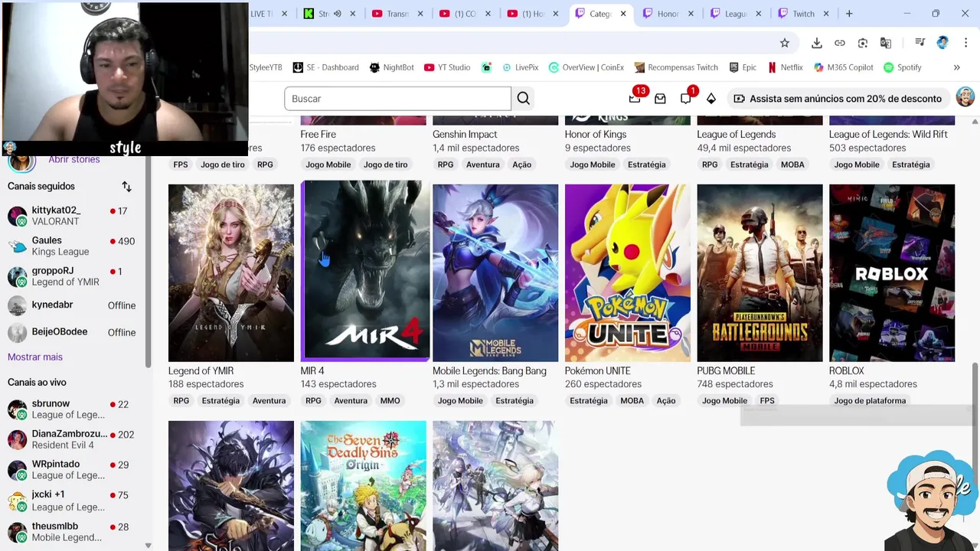Click the sidebar scroll-down arrow
Image resolution: width=980 pixels, height=551 pixels.
[x=148, y=546]
